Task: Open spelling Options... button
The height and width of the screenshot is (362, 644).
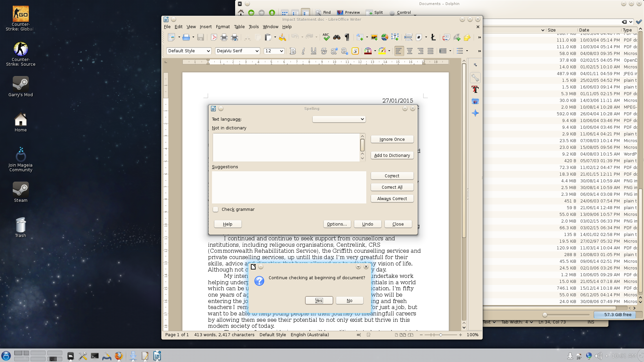Action: pyautogui.click(x=337, y=224)
